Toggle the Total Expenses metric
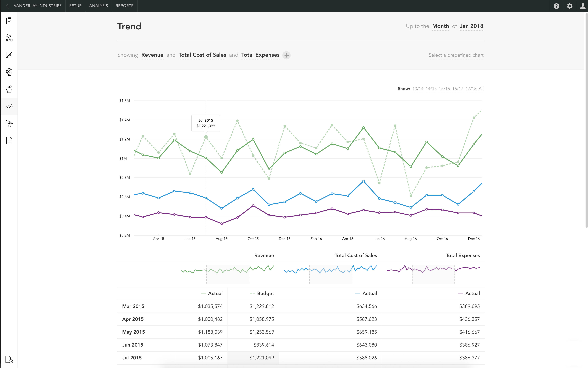588x368 pixels. click(x=260, y=55)
